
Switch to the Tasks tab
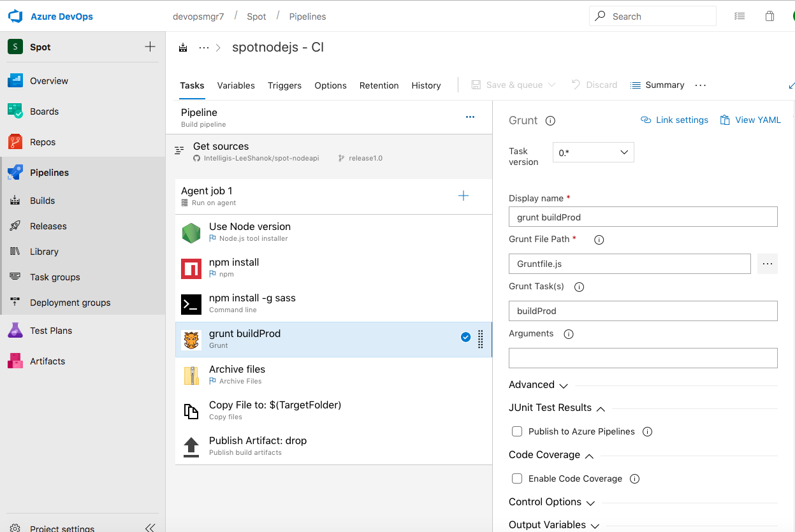[x=192, y=85]
